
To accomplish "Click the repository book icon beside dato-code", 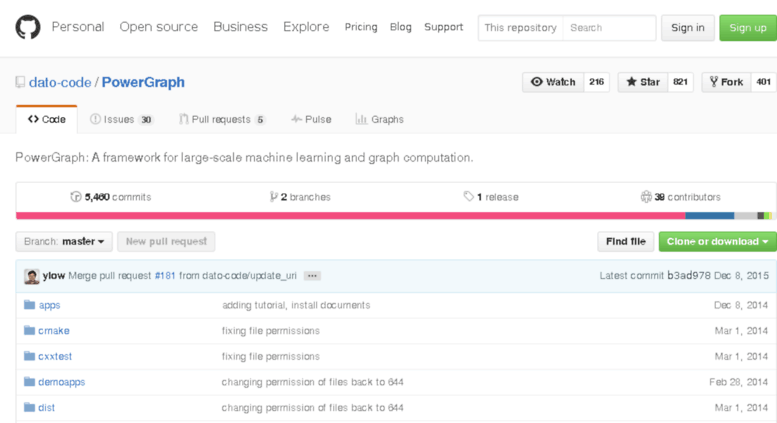I will (20, 82).
